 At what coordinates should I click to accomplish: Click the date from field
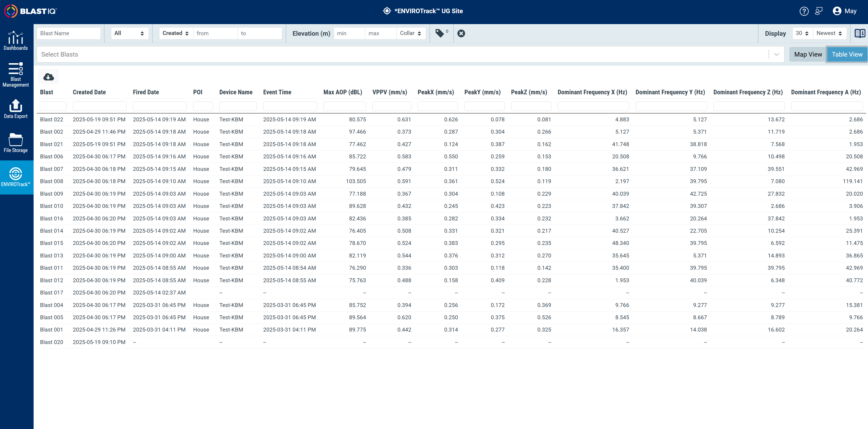pyautogui.click(x=215, y=33)
